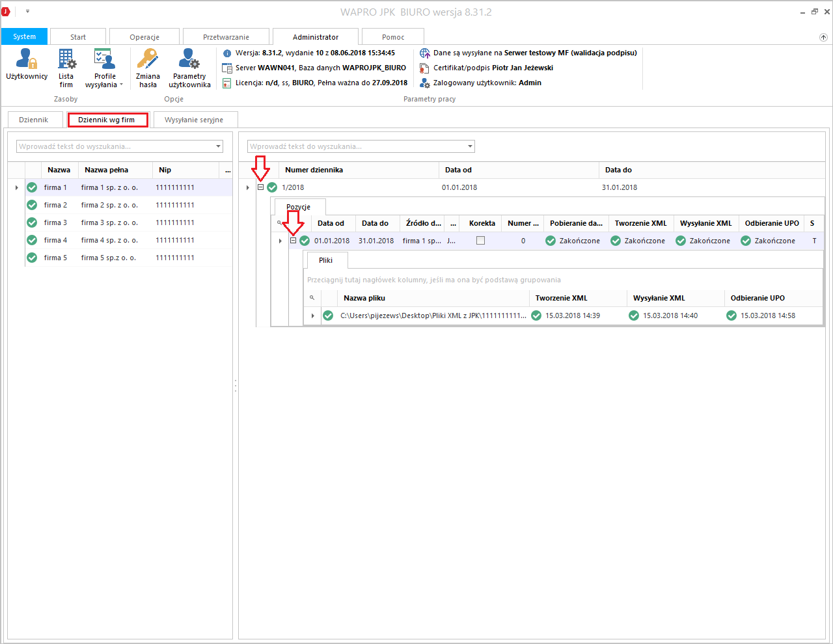
Task: Toggle the Korekta checkbox in the row
Action: click(480, 241)
